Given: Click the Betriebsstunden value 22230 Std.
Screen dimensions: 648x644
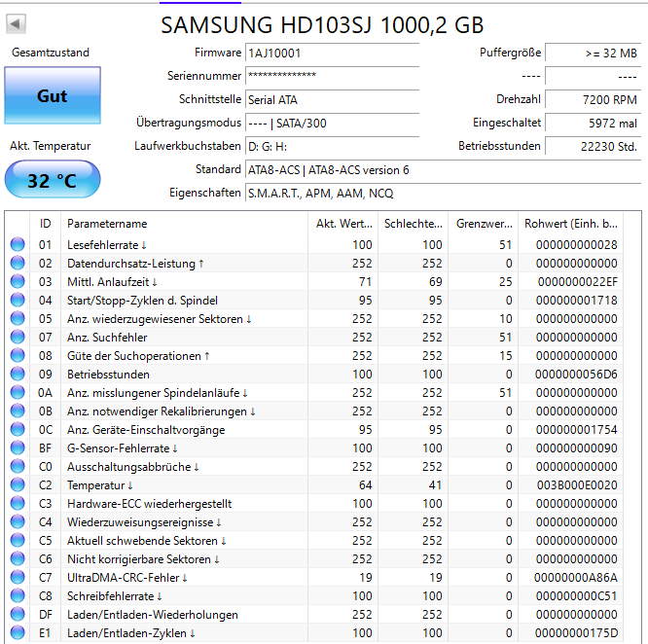Looking at the screenshot, I should (x=594, y=146).
